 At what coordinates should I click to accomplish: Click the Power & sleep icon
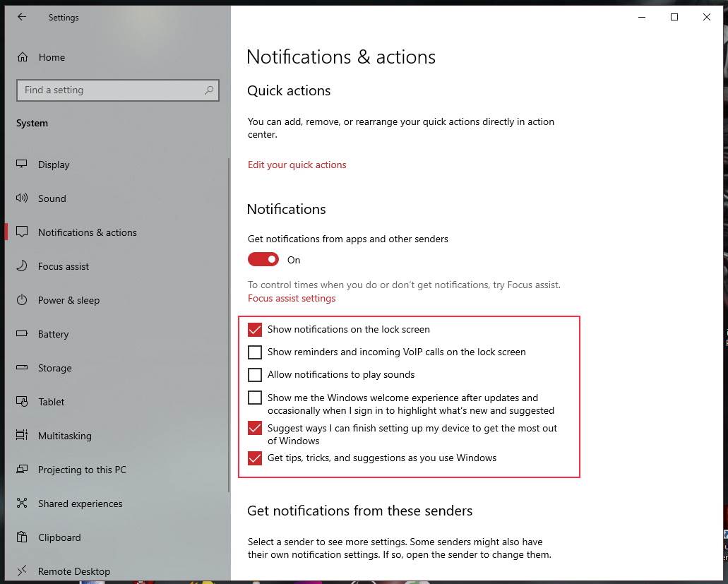click(x=23, y=300)
